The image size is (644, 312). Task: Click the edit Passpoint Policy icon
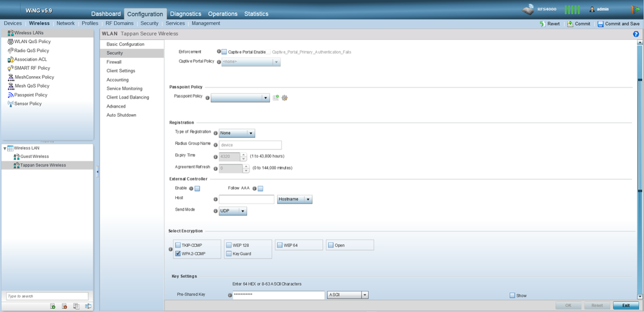284,98
